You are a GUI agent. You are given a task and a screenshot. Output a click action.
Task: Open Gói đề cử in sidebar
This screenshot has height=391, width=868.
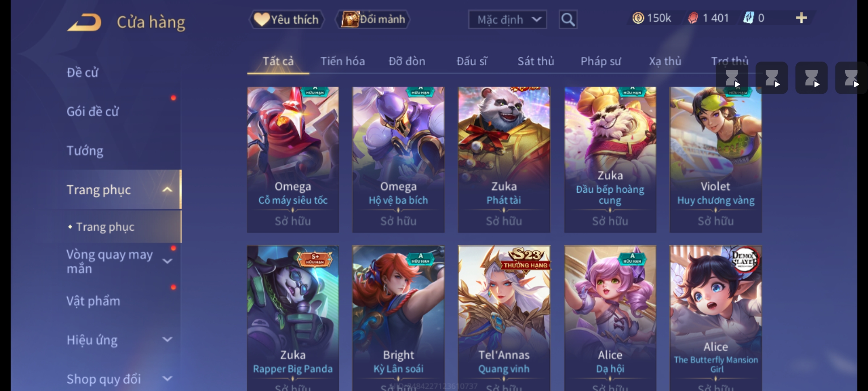[93, 112]
